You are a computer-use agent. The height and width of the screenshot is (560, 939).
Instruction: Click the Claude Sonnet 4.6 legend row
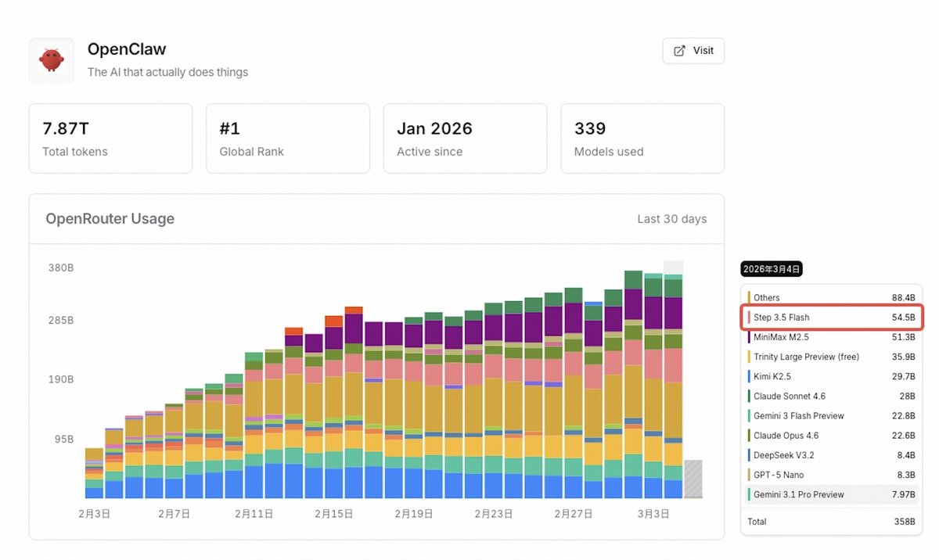[x=831, y=396]
